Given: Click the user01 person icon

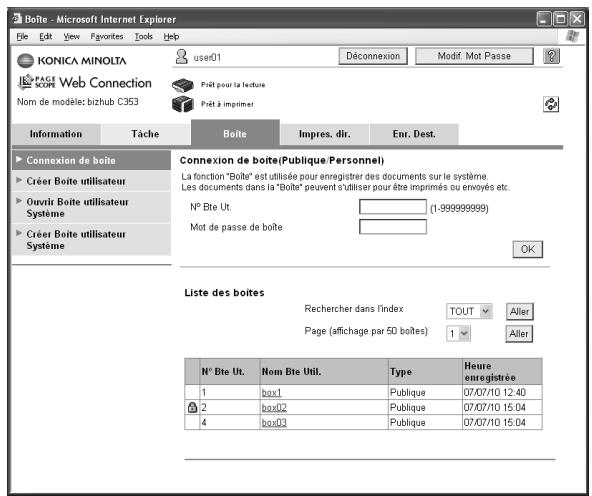Looking at the screenshot, I should pos(182,57).
